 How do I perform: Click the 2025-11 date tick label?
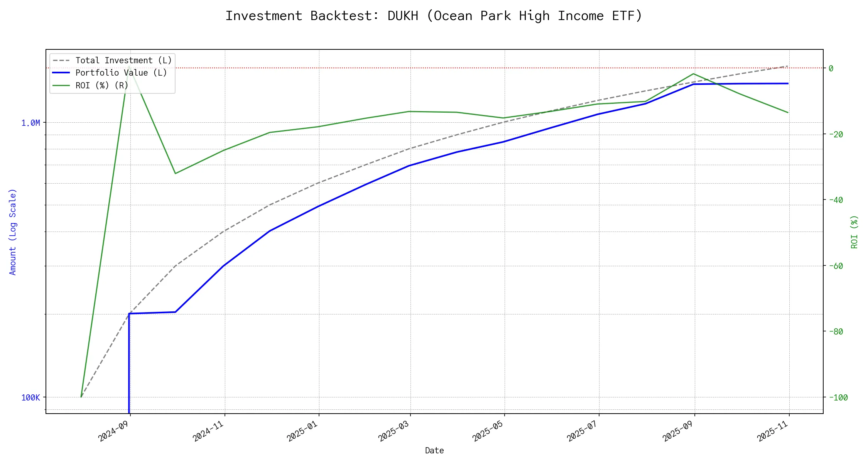773,431
